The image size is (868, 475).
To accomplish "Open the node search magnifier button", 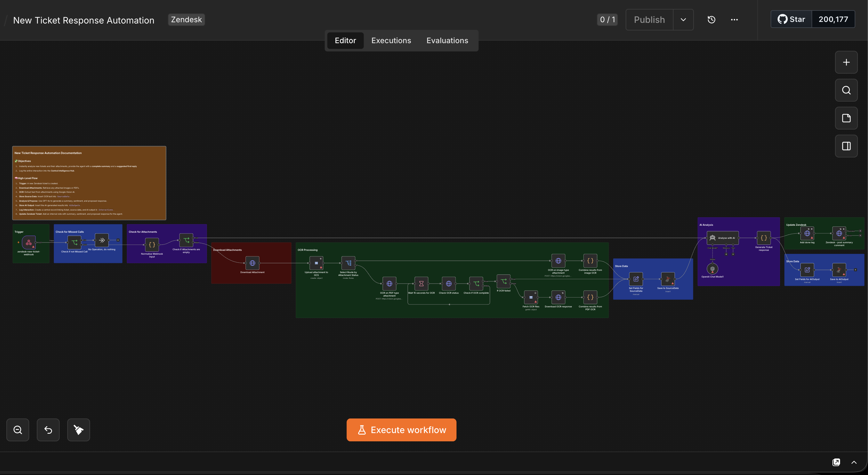I will point(846,90).
